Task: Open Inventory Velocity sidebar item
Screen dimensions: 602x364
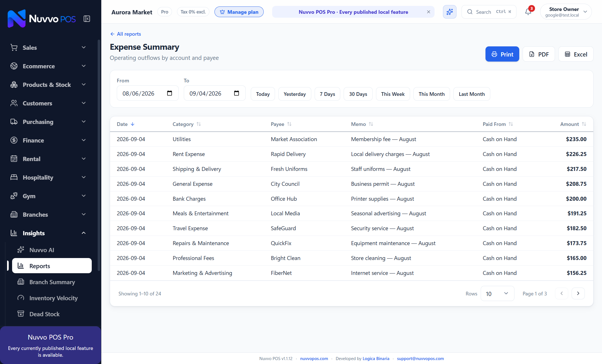Action: [x=52, y=298]
